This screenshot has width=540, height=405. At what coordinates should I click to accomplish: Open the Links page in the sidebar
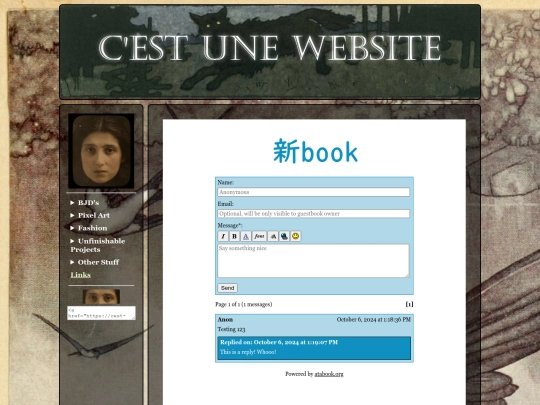[81, 275]
